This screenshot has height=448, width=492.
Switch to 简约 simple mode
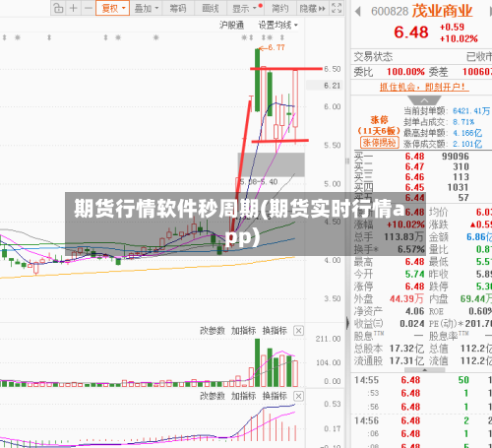point(280,8)
